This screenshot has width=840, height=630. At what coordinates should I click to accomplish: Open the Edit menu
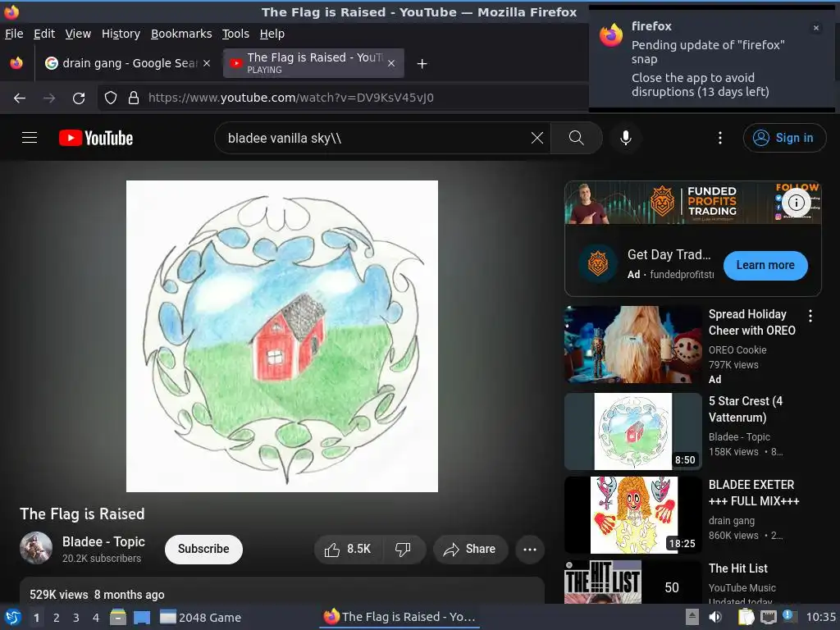pos(44,34)
